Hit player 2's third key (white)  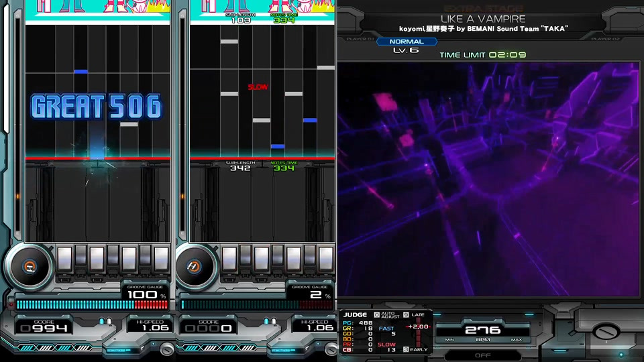pos(261,259)
